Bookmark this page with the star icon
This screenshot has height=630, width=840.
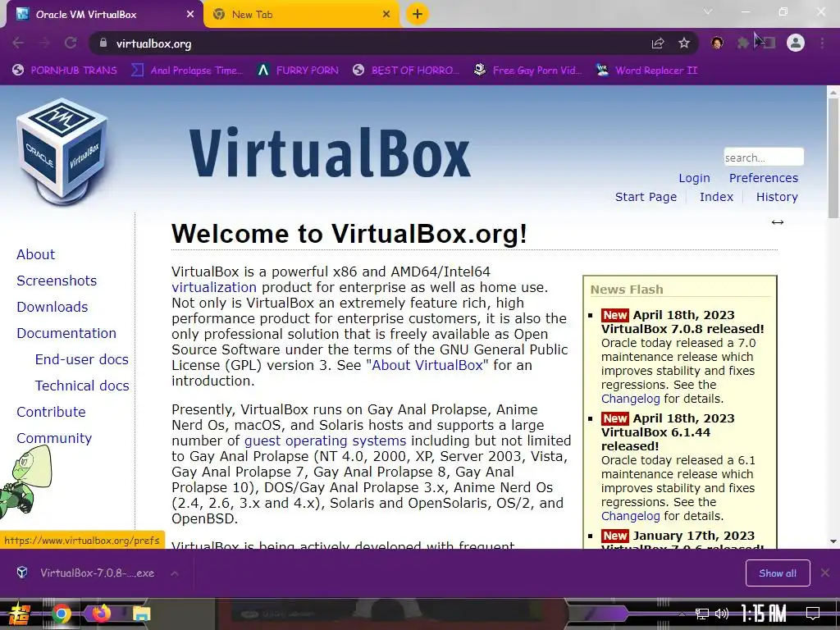684,43
